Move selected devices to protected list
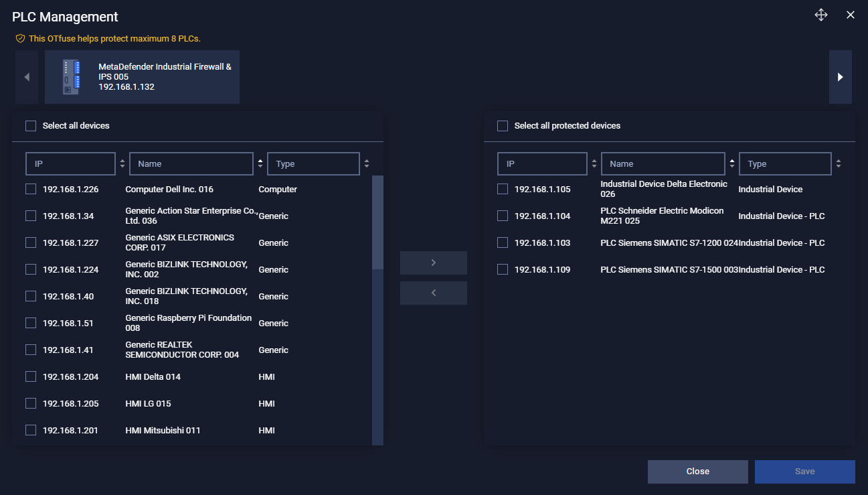 point(434,263)
